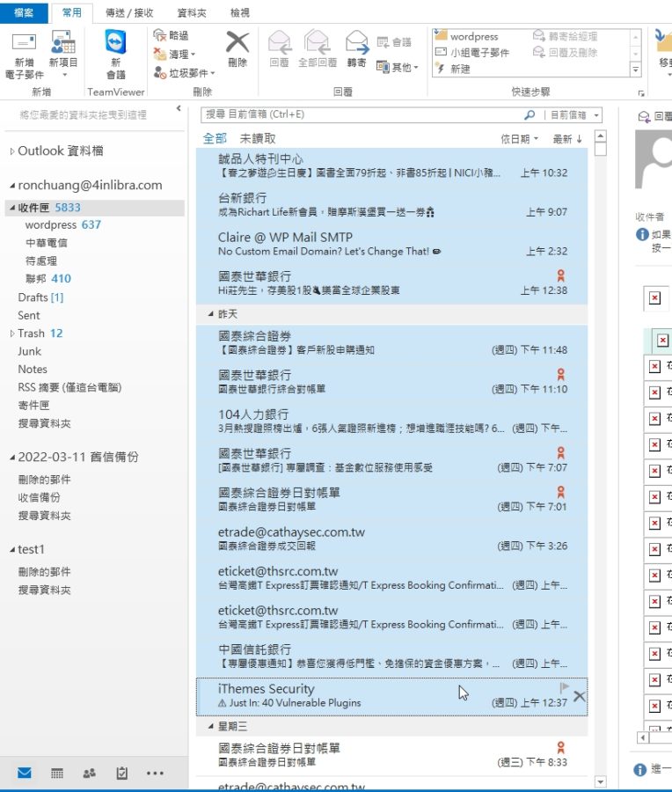Delete the iThemes Security message

click(580, 697)
